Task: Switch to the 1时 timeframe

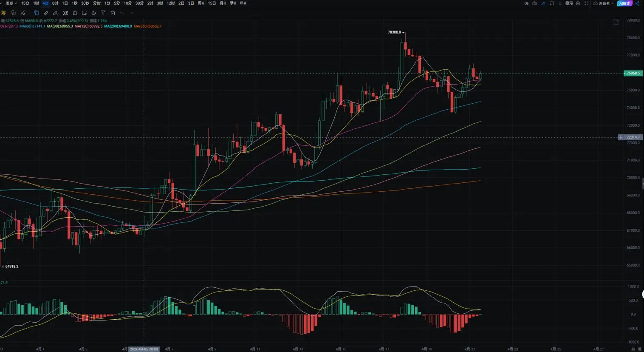Action: pyautogui.click(x=36, y=3)
